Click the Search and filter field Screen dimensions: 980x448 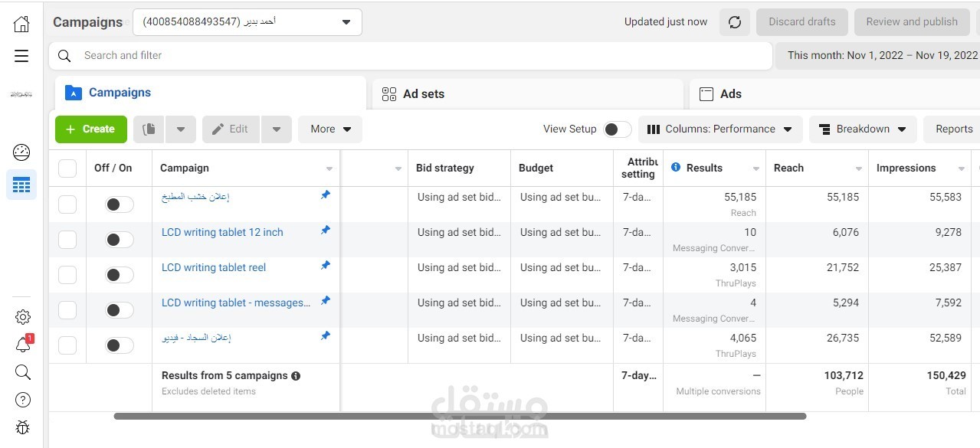pos(414,56)
